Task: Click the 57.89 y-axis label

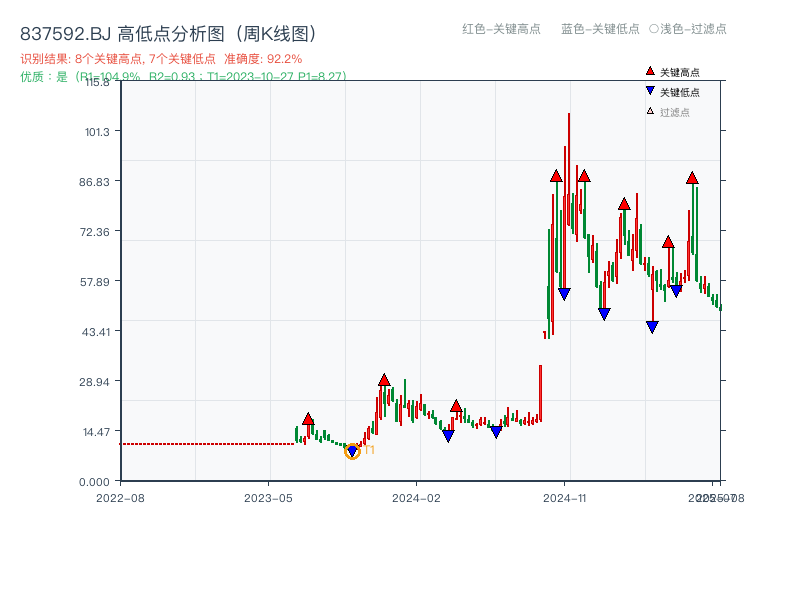Action: click(94, 282)
